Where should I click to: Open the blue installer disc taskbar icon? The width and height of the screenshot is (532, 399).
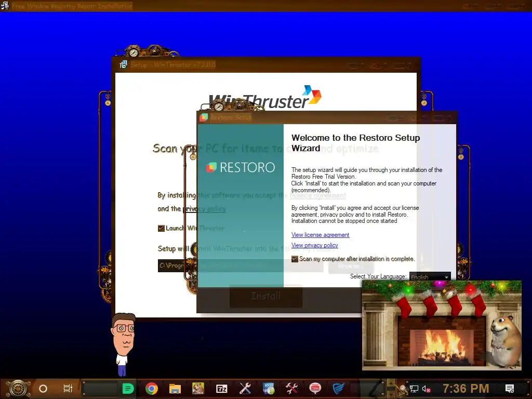pos(269,389)
